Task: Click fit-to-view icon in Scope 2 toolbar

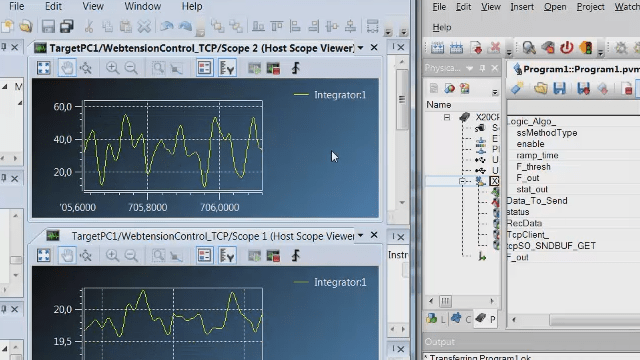Action: 44,68
